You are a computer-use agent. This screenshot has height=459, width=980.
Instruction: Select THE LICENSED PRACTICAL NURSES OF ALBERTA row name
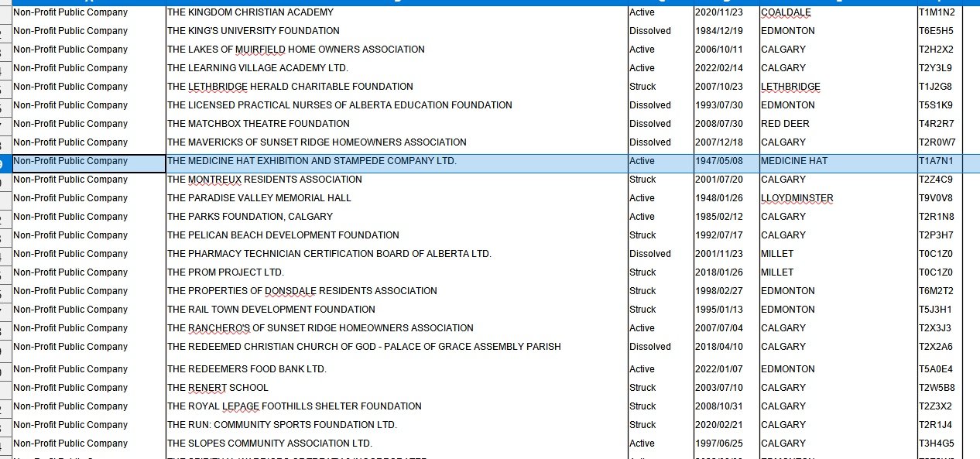point(396,105)
